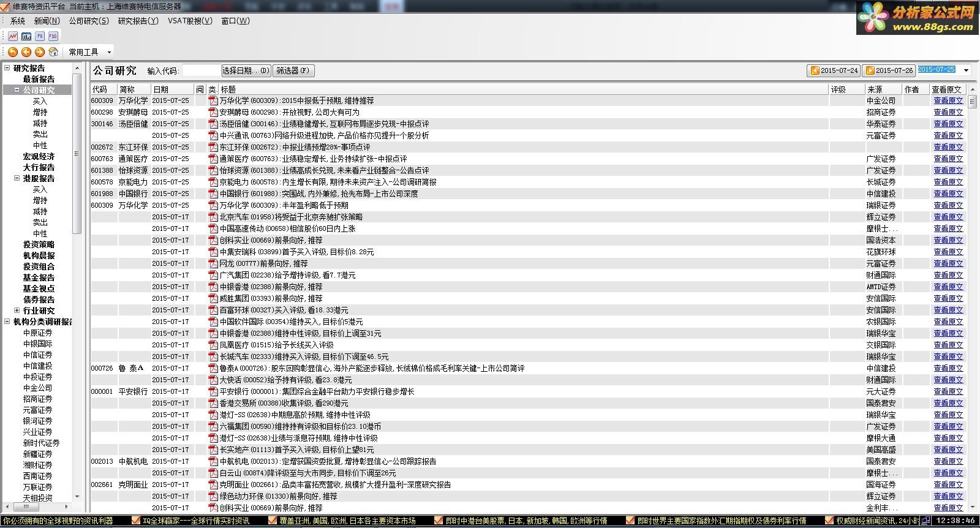Open 查看原文 link for 中金公司 row
The image size is (980, 528).
pyautogui.click(x=948, y=100)
